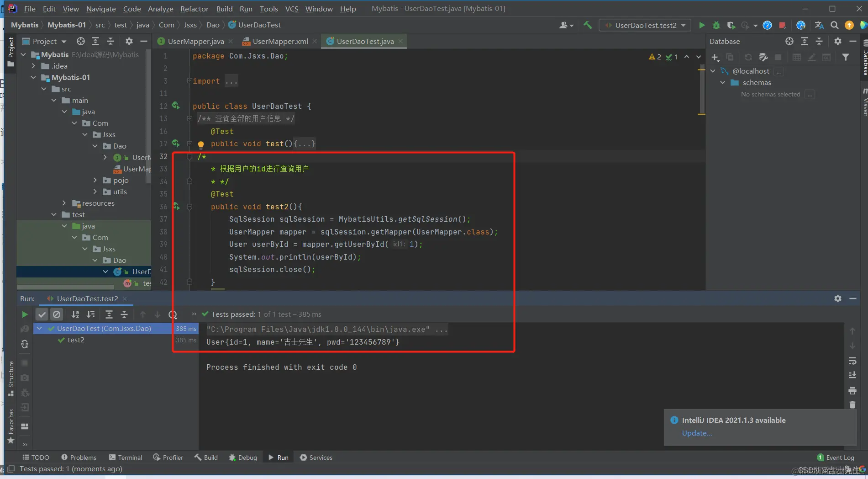Collapse all nodes in the test results tree
This screenshot has width=868, height=479.
click(x=124, y=314)
